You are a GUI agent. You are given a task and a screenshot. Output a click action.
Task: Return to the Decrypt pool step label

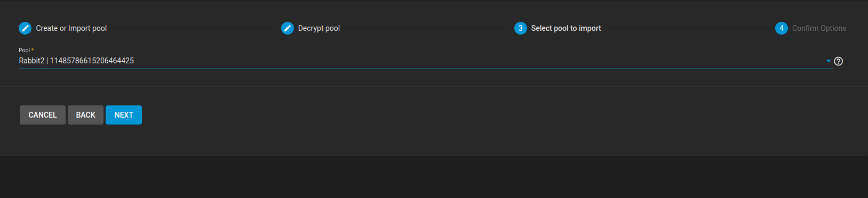click(x=319, y=28)
